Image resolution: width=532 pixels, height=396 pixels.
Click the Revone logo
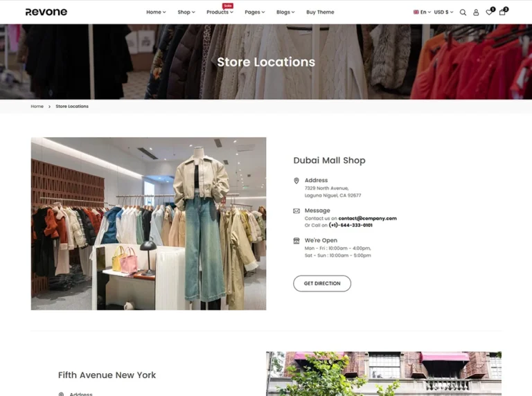coord(46,12)
